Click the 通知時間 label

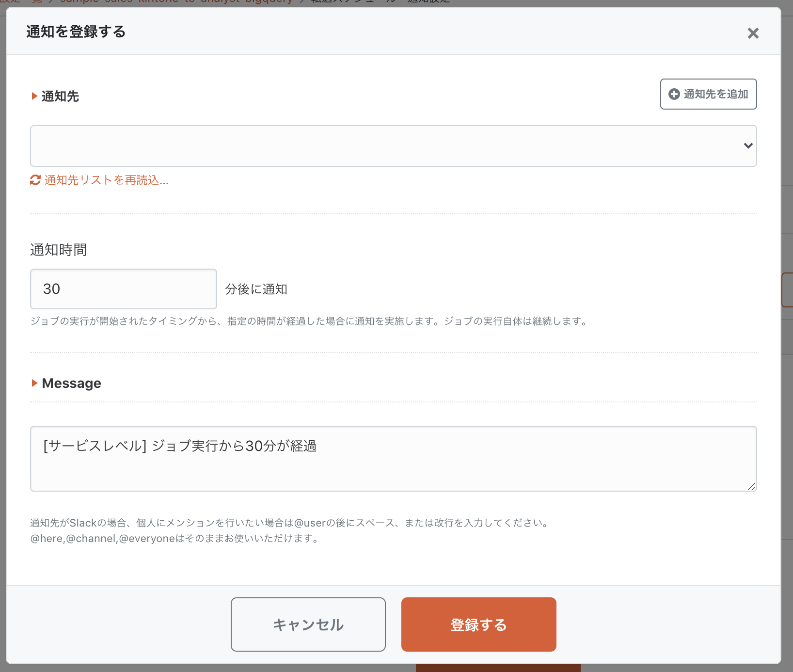pyautogui.click(x=58, y=250)
